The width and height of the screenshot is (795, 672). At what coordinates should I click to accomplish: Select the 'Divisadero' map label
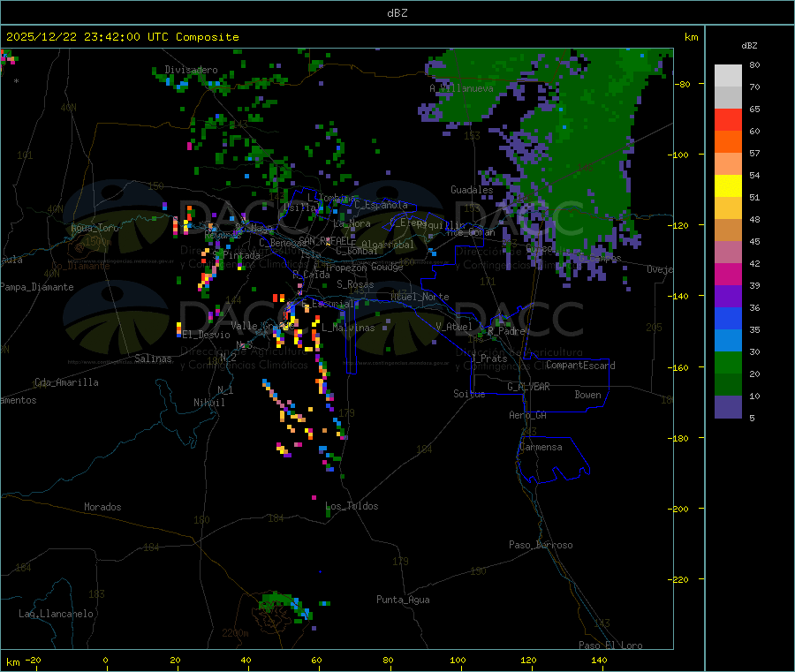[191, 70]
